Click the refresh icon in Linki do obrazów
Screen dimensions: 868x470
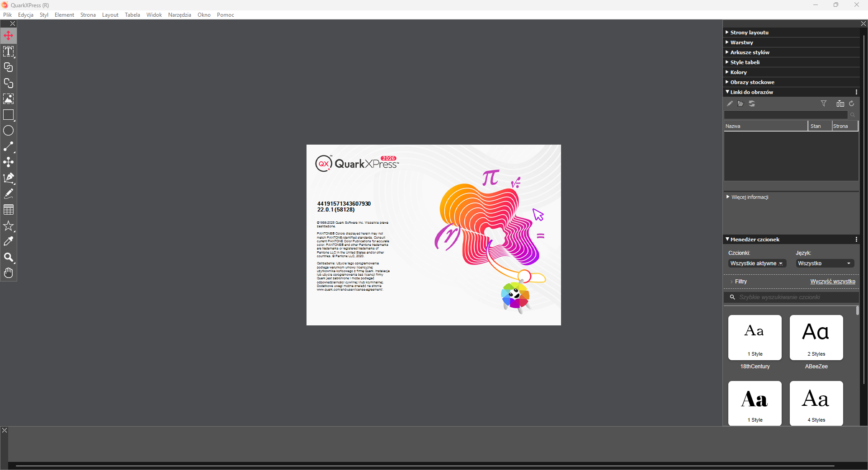pyautogui.click(x=852, y=103)
